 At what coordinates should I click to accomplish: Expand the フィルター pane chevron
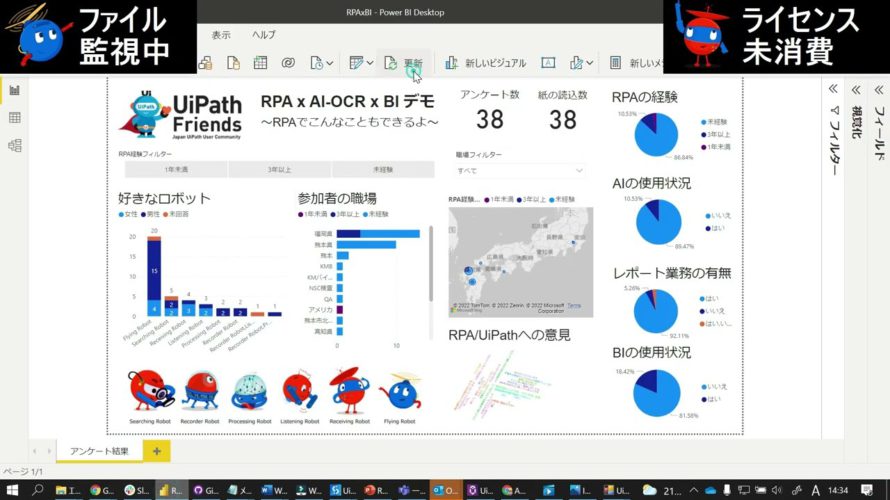(833, 89)
